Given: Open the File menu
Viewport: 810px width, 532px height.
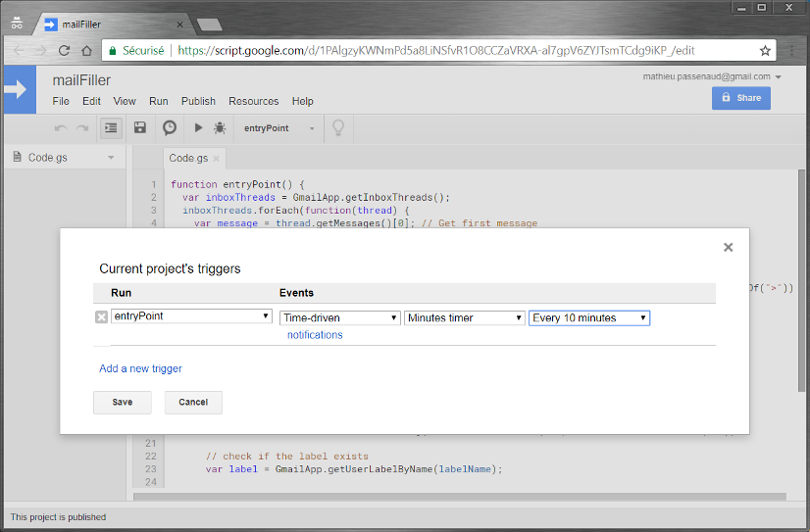Looking at the screenshot, I should (61, 101).
